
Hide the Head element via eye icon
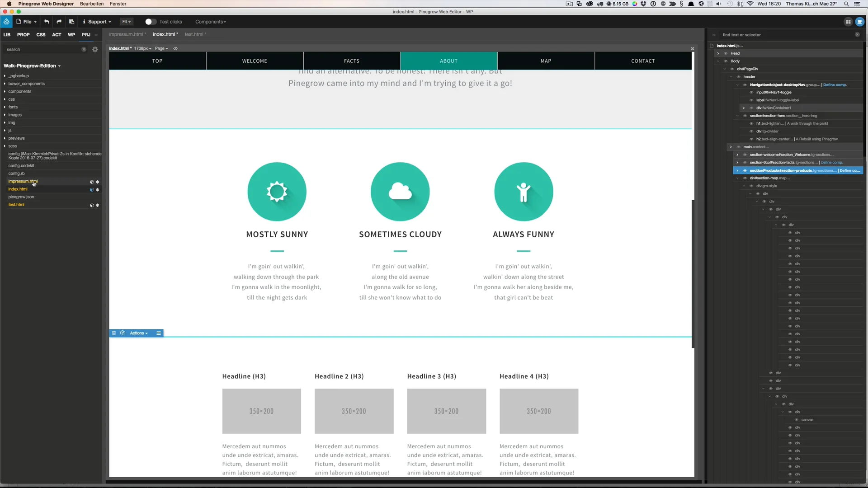point(726,53)
